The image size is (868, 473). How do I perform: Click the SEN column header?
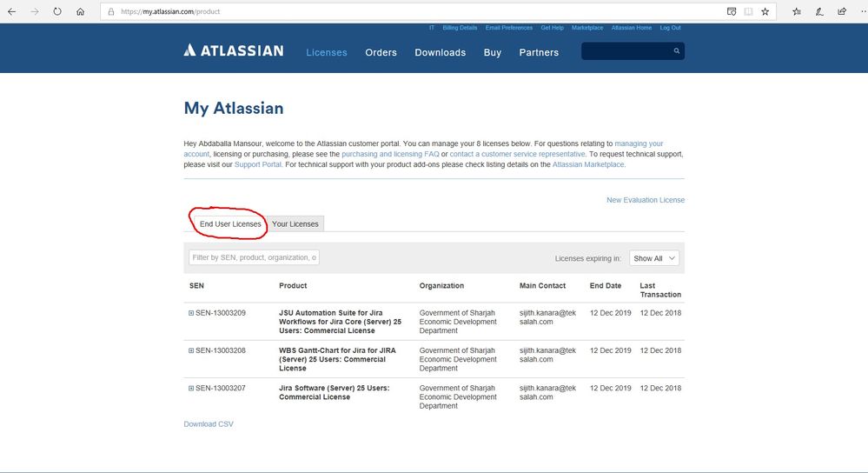(x=196, y=286)
